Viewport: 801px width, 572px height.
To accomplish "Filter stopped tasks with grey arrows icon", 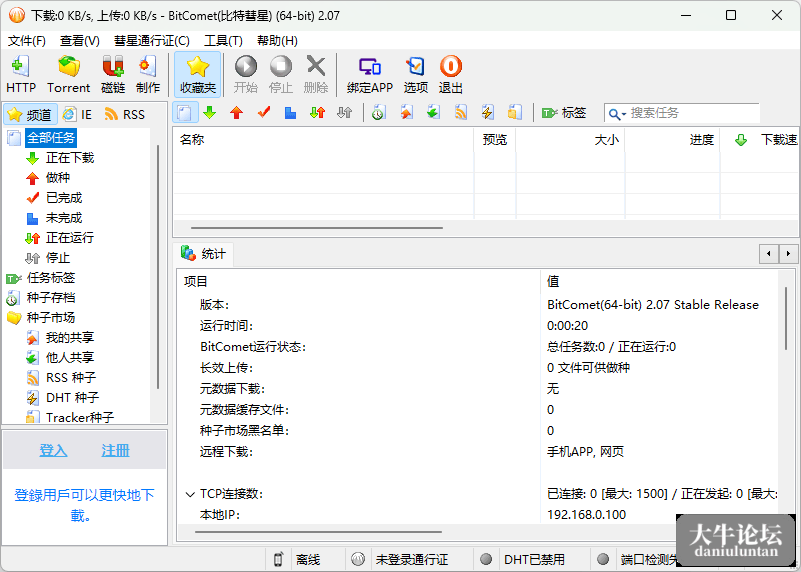I will pos(345,112).
